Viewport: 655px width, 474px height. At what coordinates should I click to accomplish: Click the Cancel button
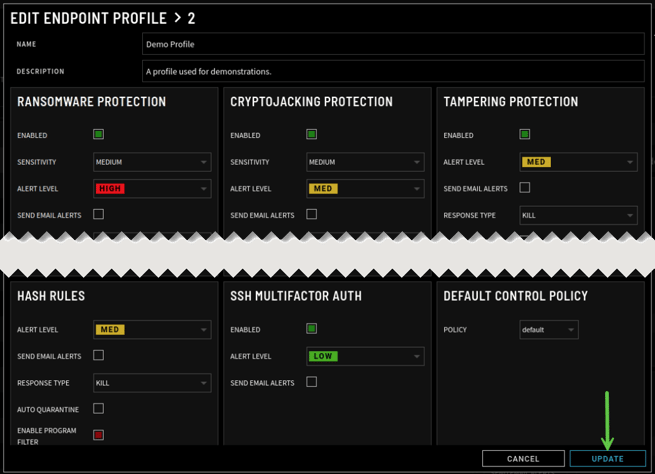pyautogui.click(x=523, y=459)
